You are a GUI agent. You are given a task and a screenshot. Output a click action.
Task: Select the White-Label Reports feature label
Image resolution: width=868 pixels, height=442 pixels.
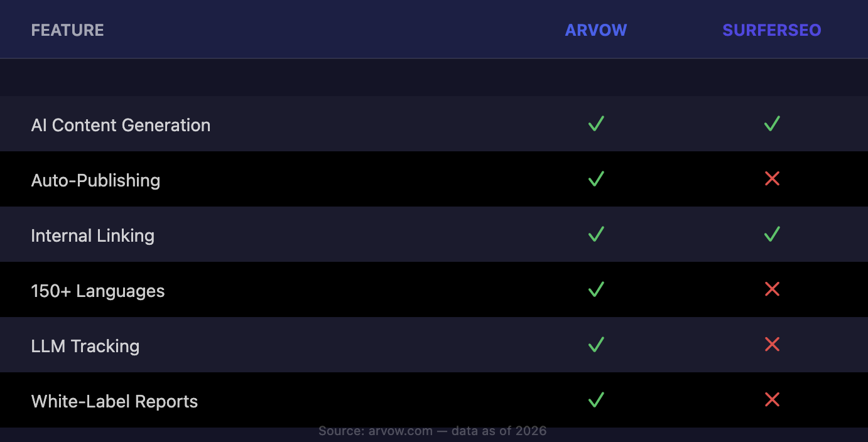[x=114, y=402]
